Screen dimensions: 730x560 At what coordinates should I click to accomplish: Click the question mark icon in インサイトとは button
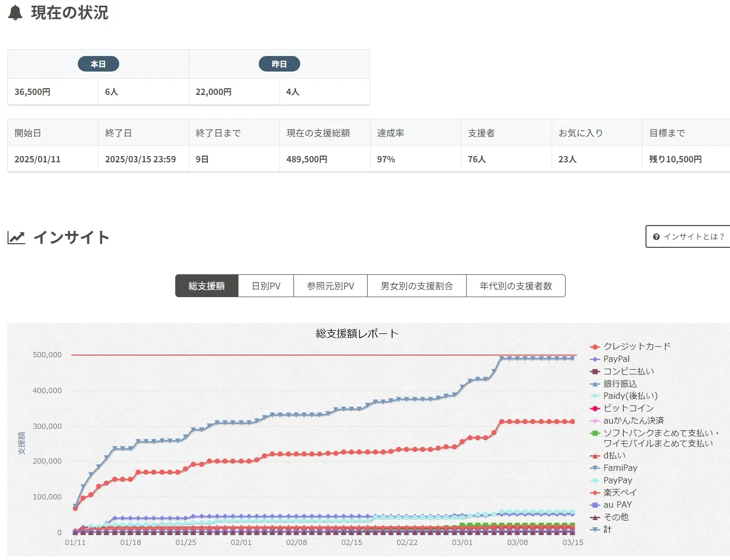tap(656, 237)
